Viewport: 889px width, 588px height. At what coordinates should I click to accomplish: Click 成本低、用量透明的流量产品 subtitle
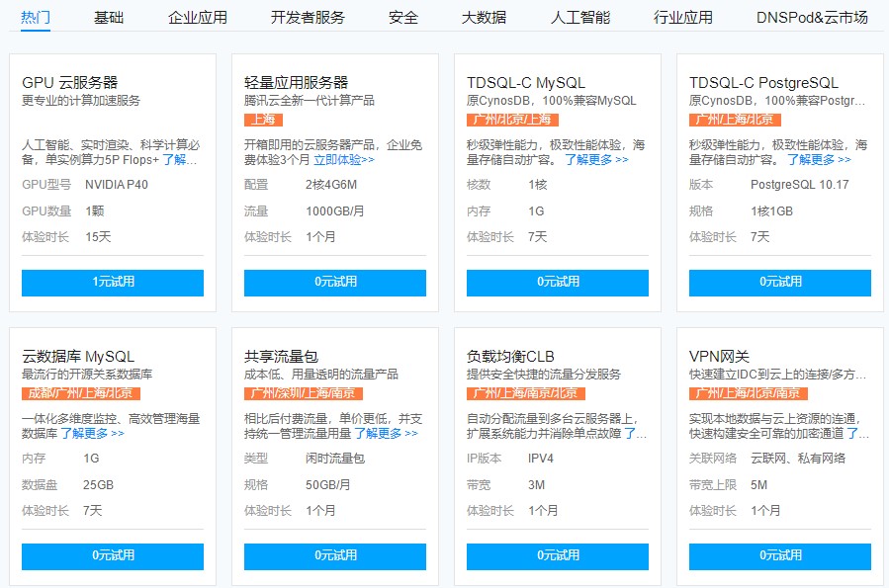pyautogui.click(x=321, y=374)
